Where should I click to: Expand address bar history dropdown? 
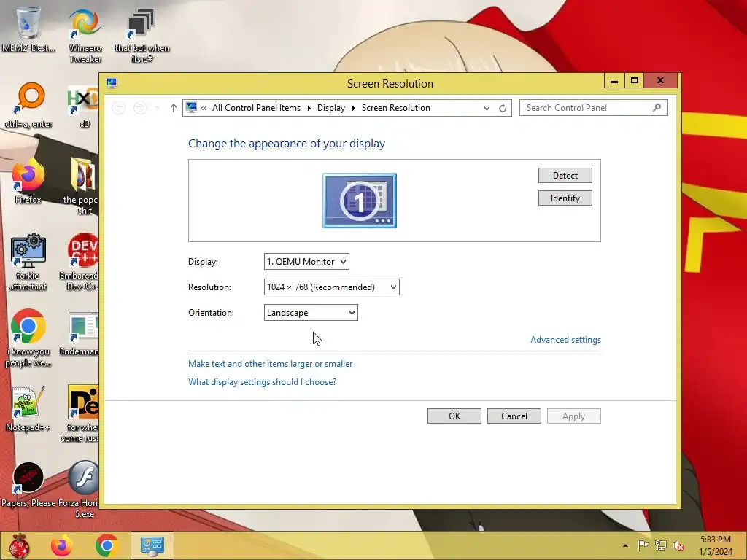(x=487, y=108)
